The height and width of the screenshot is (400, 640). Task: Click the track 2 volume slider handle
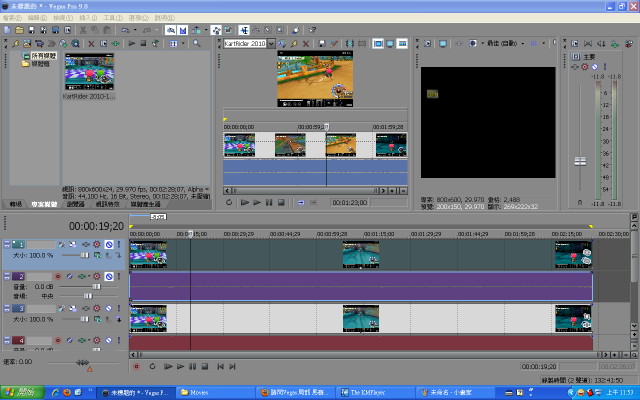(97, 287)
